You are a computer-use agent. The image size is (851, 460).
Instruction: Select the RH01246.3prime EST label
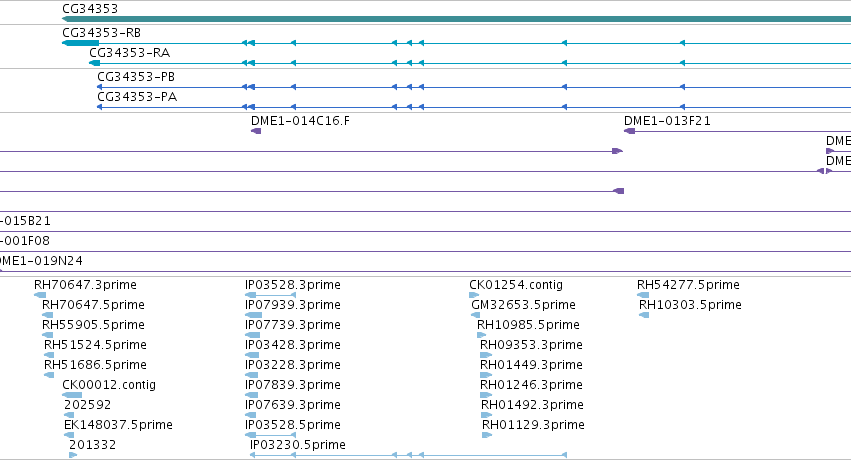coord(531,385)
